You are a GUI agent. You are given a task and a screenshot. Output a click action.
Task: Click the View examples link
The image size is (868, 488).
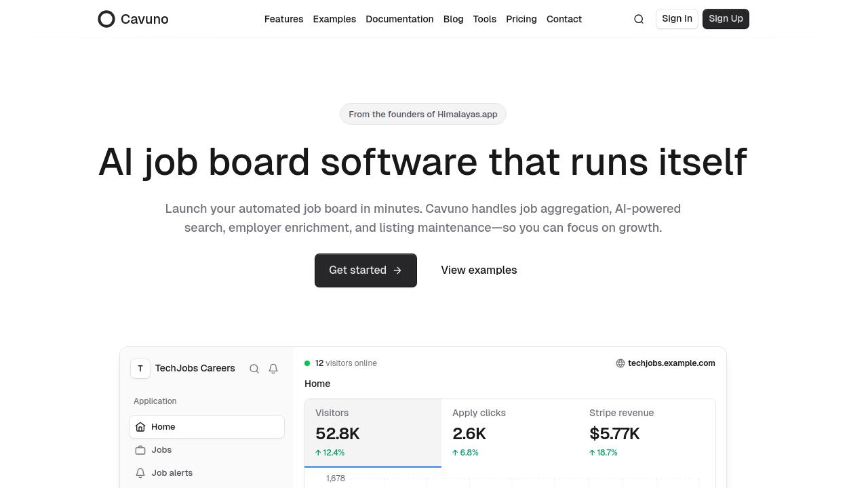point(479,270)
